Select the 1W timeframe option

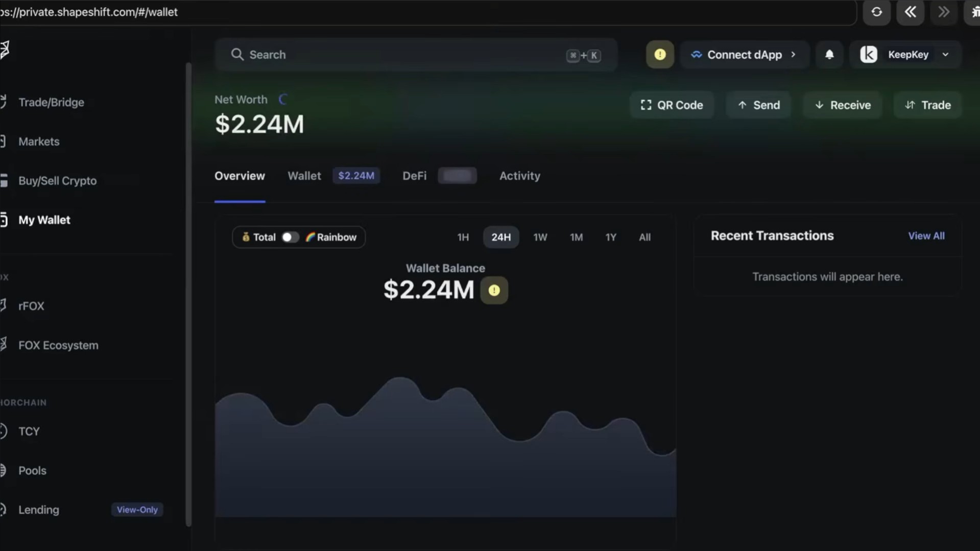540,237
